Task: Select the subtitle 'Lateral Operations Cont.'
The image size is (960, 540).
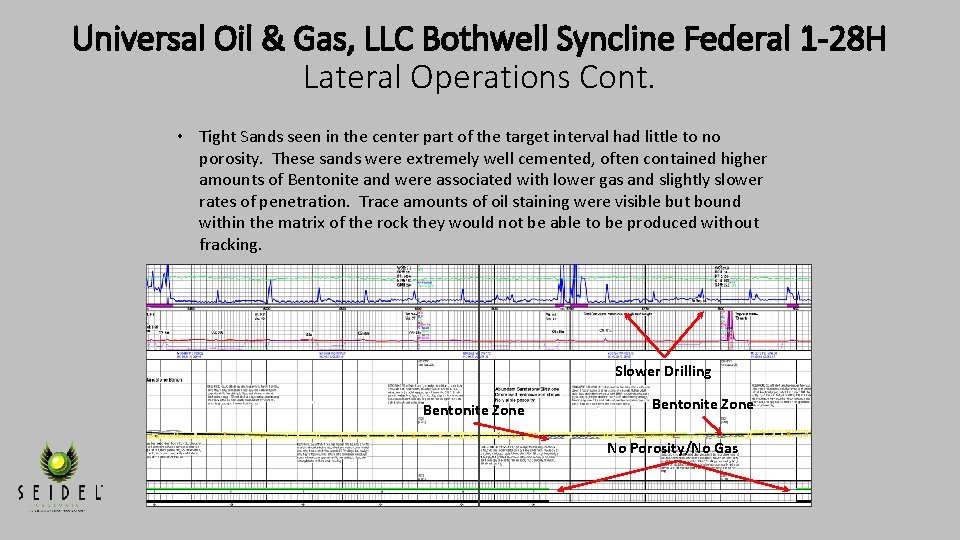Action: click(479, 78)
